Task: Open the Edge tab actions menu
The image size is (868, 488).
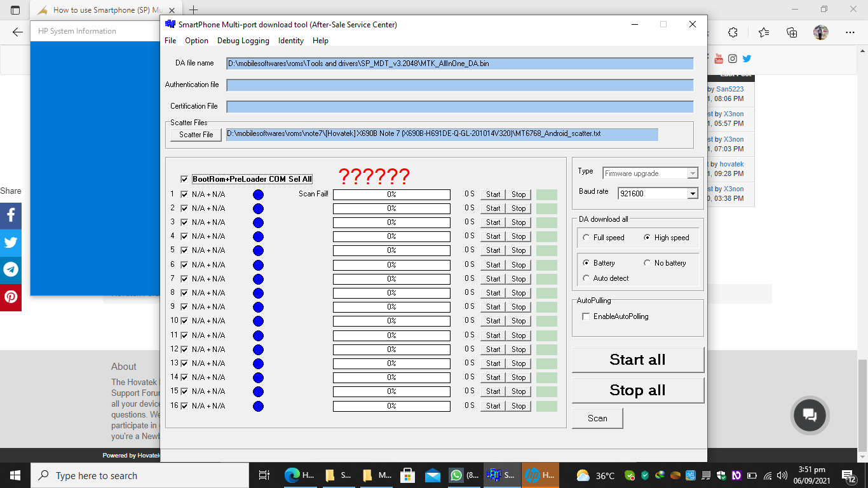Action: [x=15, y=10]
